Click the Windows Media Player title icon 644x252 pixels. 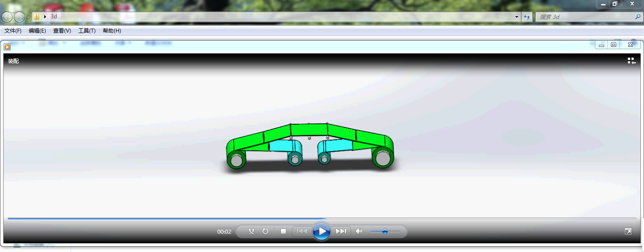[x=7, y=47]
